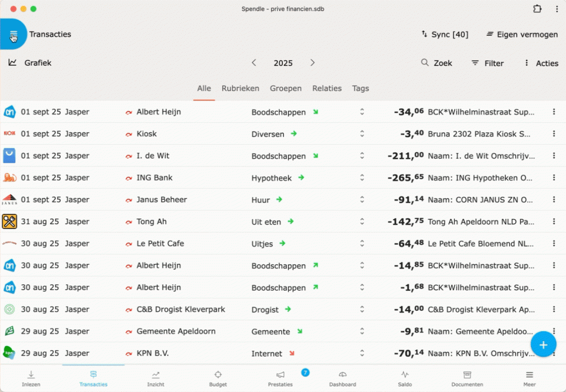Viewport: 566px width, 392px height.
Task: Click the Inlezen download icon
Action: [x=31, y=378]
